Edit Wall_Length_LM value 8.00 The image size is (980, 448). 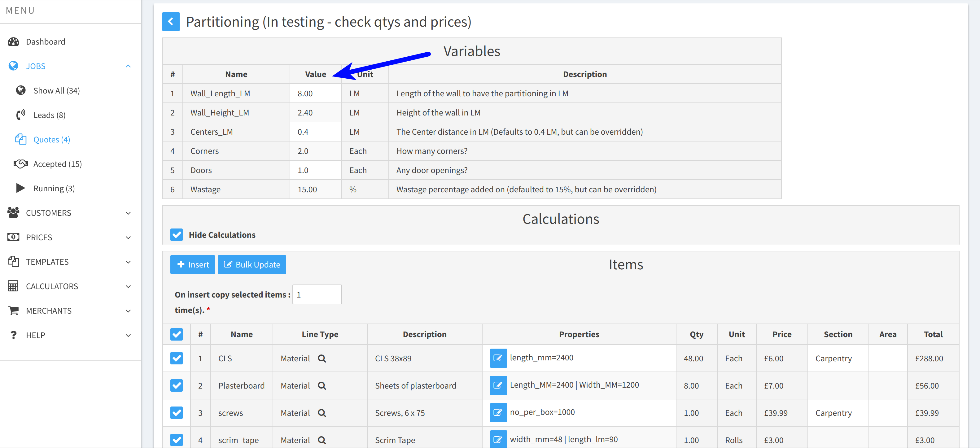point(316,94)
